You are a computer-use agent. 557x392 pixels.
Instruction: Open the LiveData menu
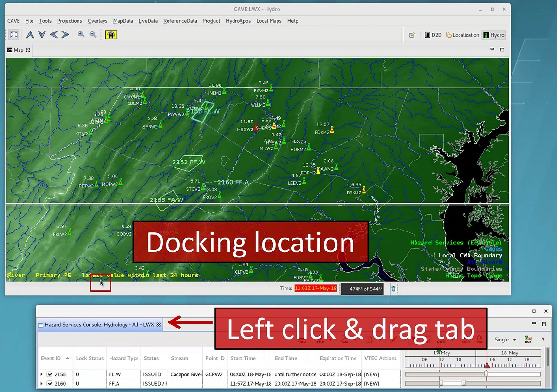pos(148,21)
